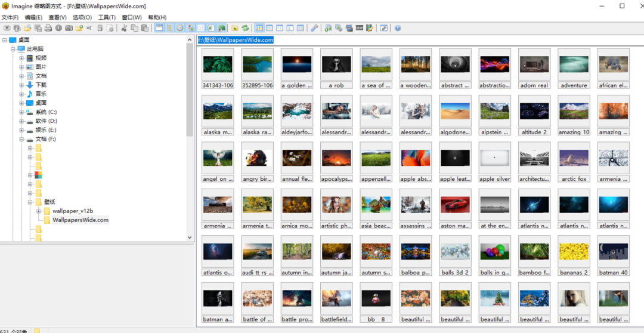644x333 pixels.
Task: Click the green refresh arrows icon
Action: [245, 28]
